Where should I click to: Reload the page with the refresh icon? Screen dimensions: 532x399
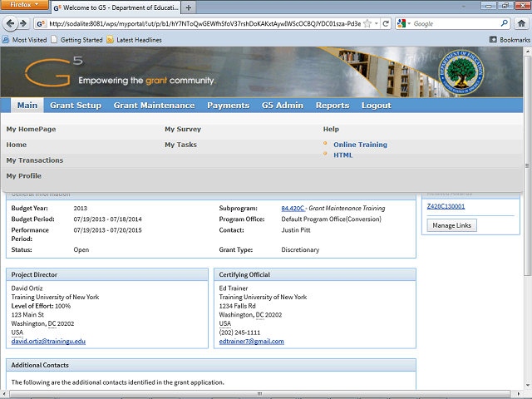[386, 23]
